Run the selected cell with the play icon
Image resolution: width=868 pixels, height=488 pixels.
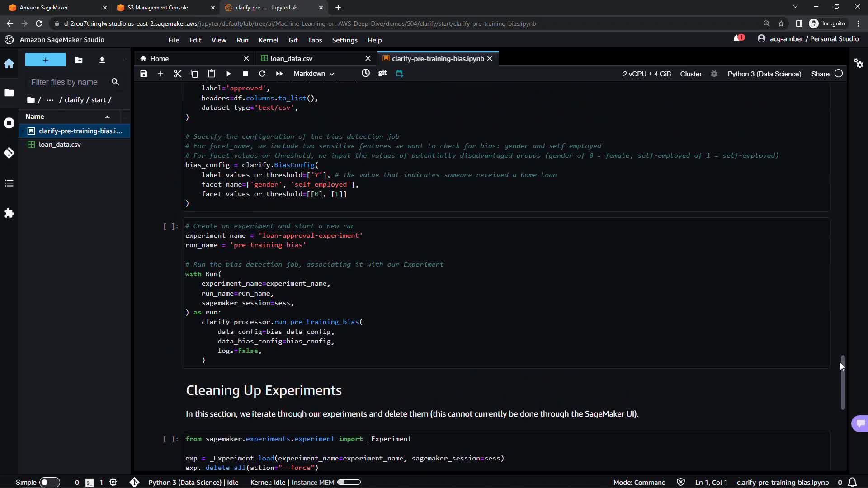(x=228, y=74)
